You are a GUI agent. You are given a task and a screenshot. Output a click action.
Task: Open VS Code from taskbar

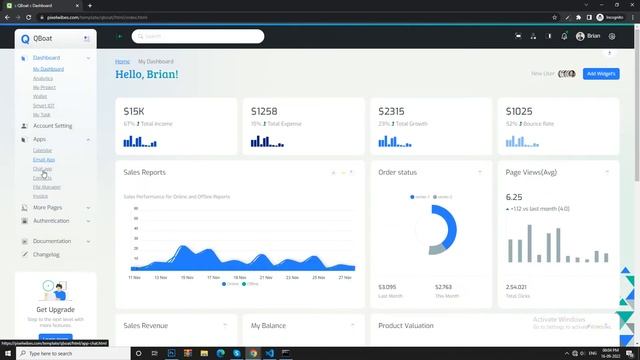(269, 353)
